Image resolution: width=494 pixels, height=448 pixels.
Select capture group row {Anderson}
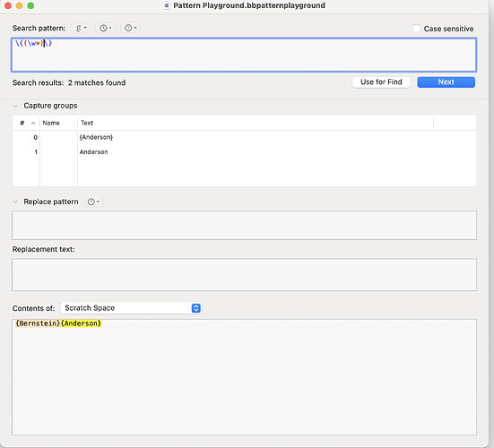(244, 137)
